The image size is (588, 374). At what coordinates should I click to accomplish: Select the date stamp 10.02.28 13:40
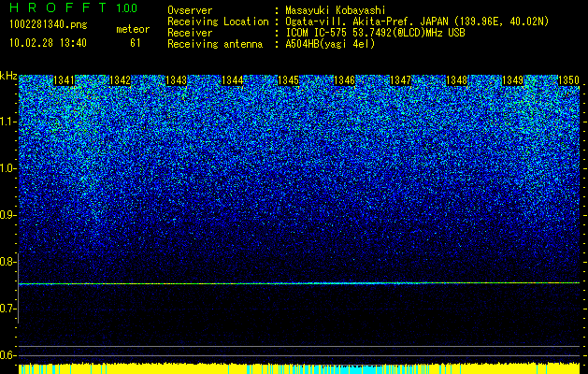tap(48, 43)
